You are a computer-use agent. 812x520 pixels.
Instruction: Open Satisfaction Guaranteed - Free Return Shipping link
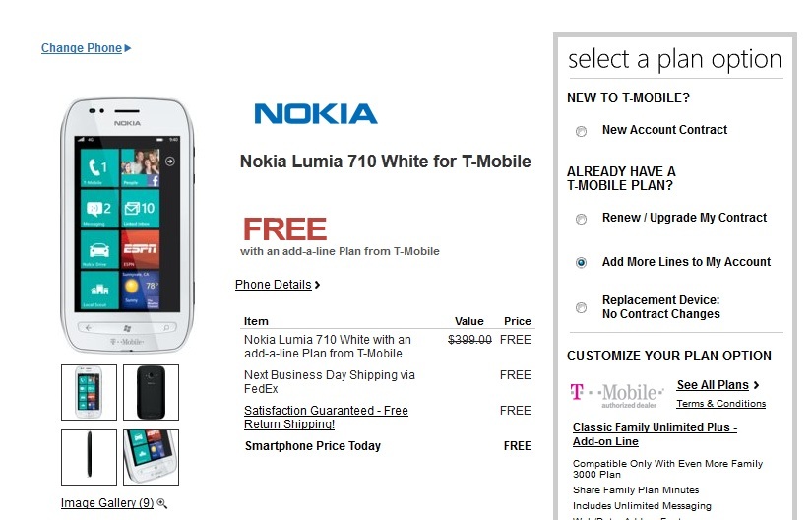tap(326, 418)
